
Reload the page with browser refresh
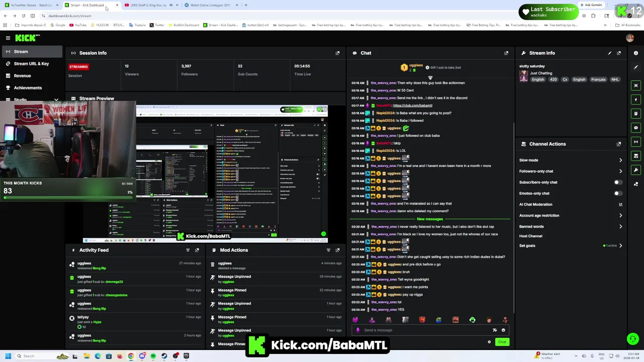23,16
